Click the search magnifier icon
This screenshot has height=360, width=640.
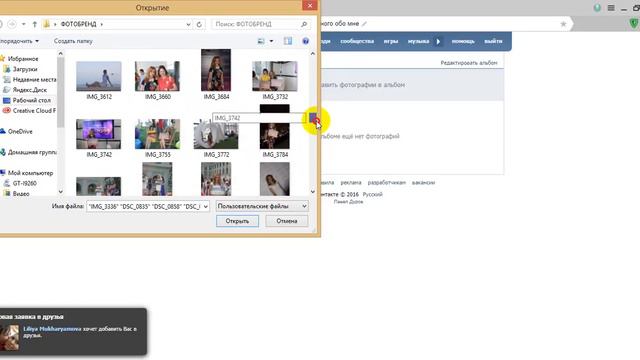point(304,24)
